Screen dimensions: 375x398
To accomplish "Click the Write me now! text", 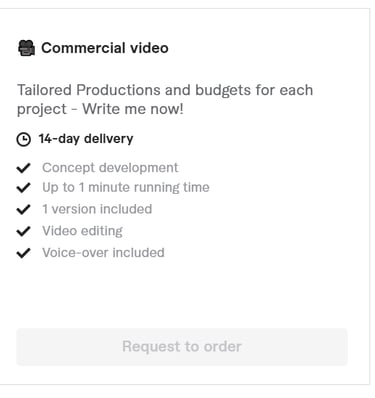I will (x=133, y=109).
